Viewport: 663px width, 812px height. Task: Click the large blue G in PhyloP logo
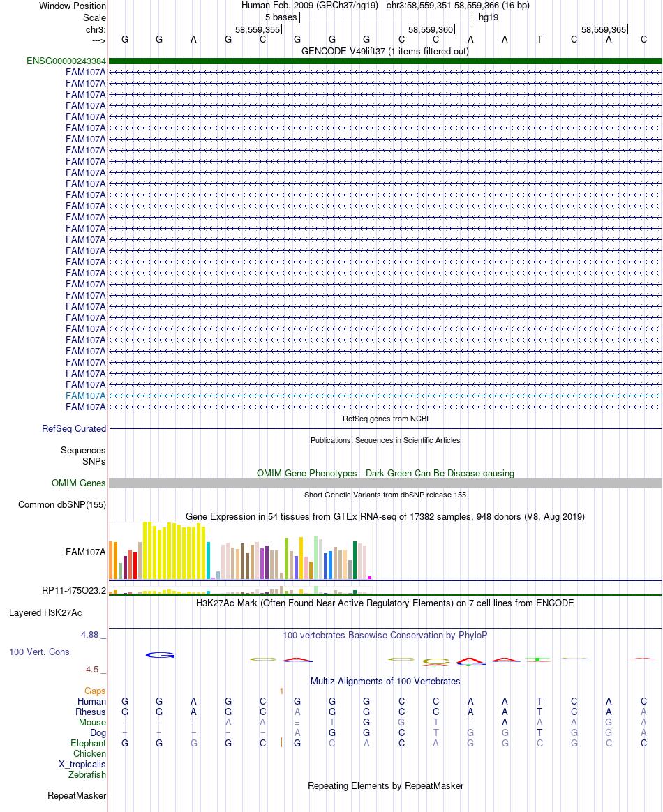pyautogui.click(x=160, y=655)
